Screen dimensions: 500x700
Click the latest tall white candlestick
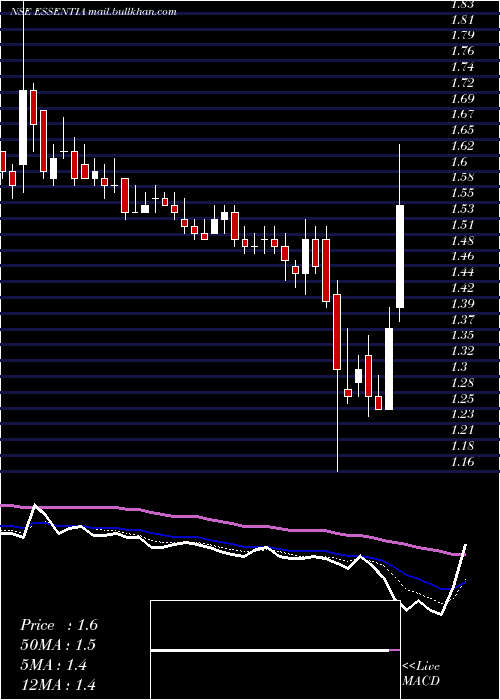(x=400, y=256)
